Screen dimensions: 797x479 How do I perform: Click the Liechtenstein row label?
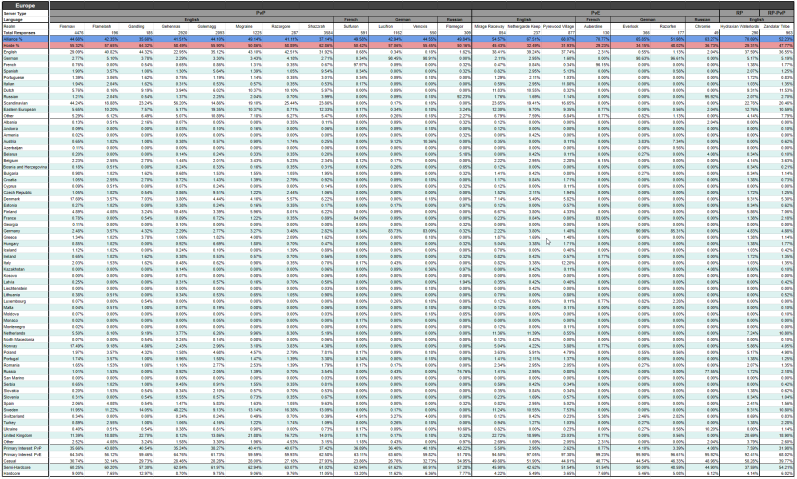pyautogui.click(x=15, y=288)
